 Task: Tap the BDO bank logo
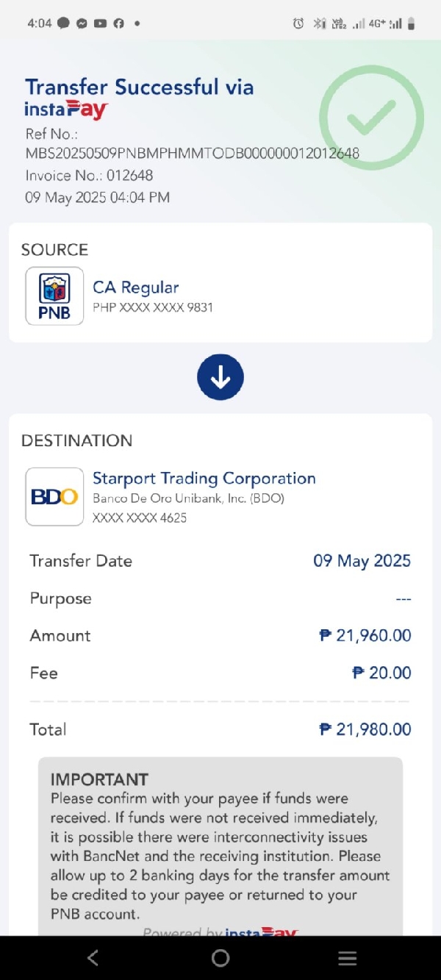[54, 497]
